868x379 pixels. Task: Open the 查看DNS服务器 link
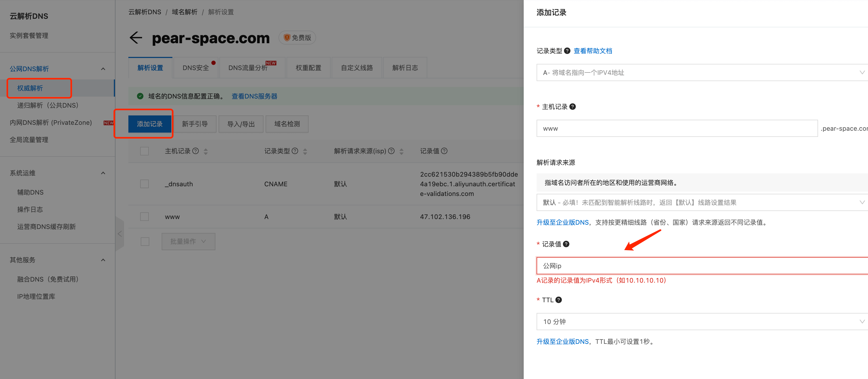[x=254, y=96]
